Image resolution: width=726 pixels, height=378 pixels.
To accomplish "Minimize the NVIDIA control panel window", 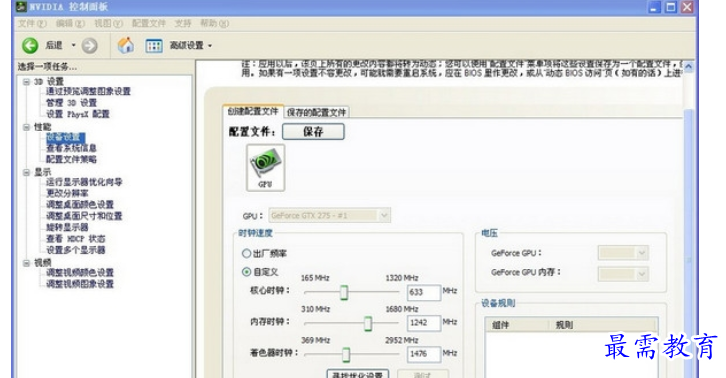I will 654,7.
